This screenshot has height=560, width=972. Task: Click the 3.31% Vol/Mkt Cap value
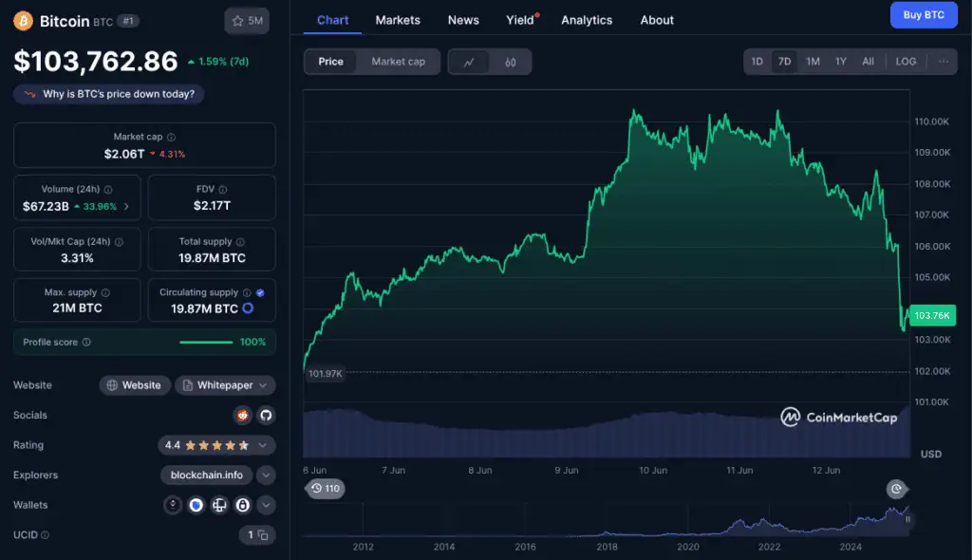click(77, 258)
